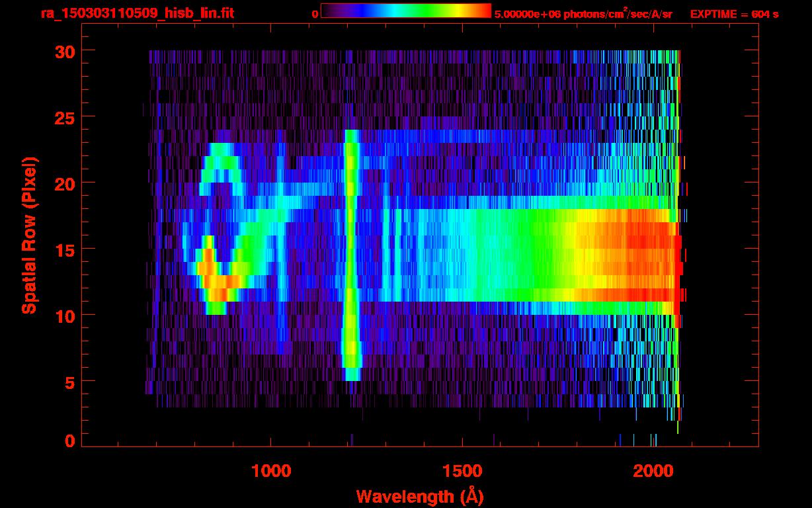Click the x-axis tick label 1000

(271, 470)
